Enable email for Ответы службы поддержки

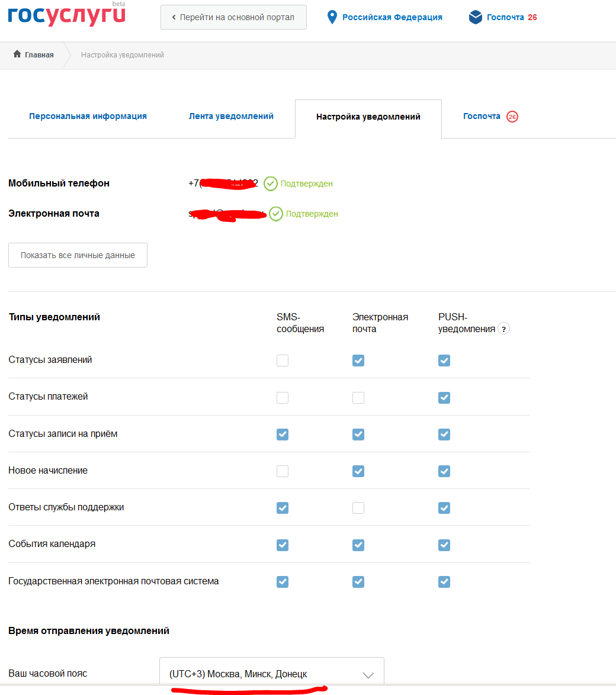(x=358, y=508)
